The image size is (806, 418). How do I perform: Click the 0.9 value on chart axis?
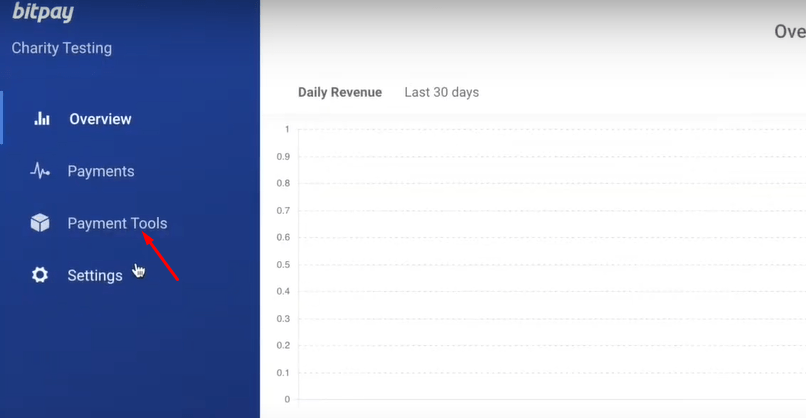[x=283, y=156]
